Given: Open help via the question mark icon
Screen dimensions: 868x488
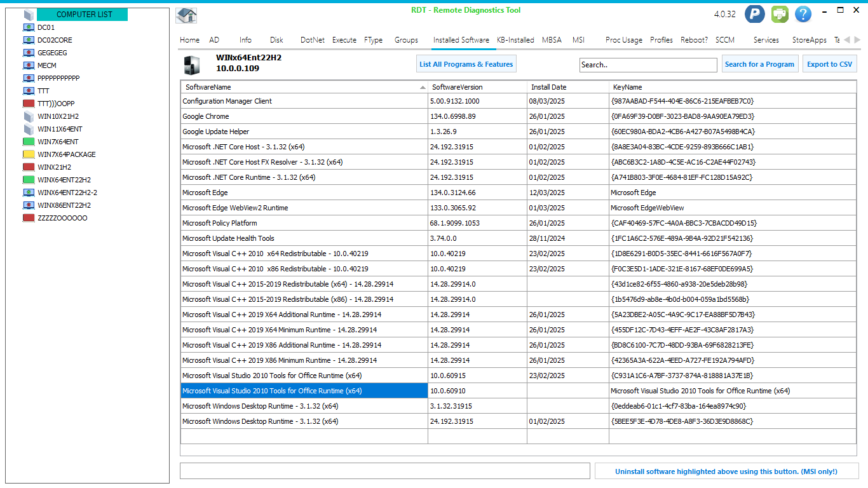Looking at the screenshot, I should click(803, 14).
